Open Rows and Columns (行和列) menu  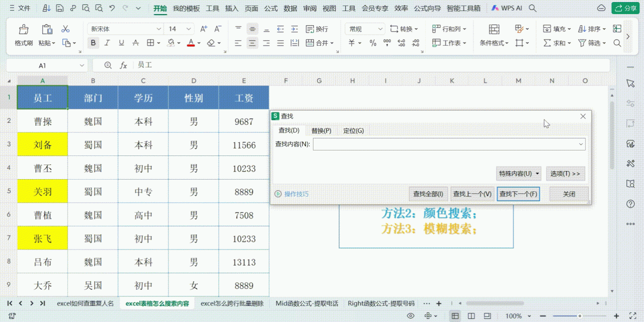[449, 29]
